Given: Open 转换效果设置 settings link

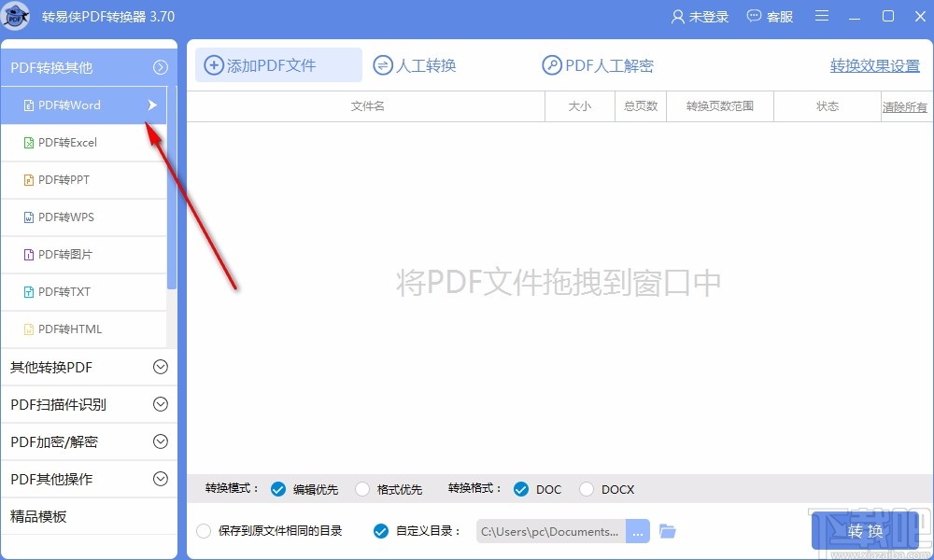Looking at the screenshot, I should [873, 65].
